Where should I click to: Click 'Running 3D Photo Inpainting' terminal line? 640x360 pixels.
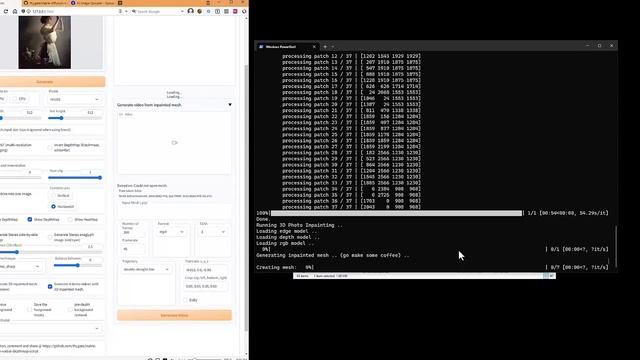[299, 225]
